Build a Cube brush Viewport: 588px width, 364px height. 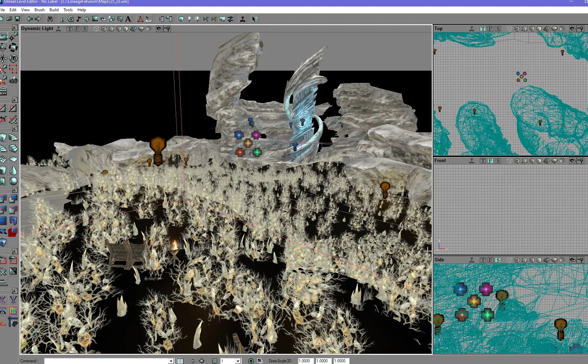coord(3,137)
